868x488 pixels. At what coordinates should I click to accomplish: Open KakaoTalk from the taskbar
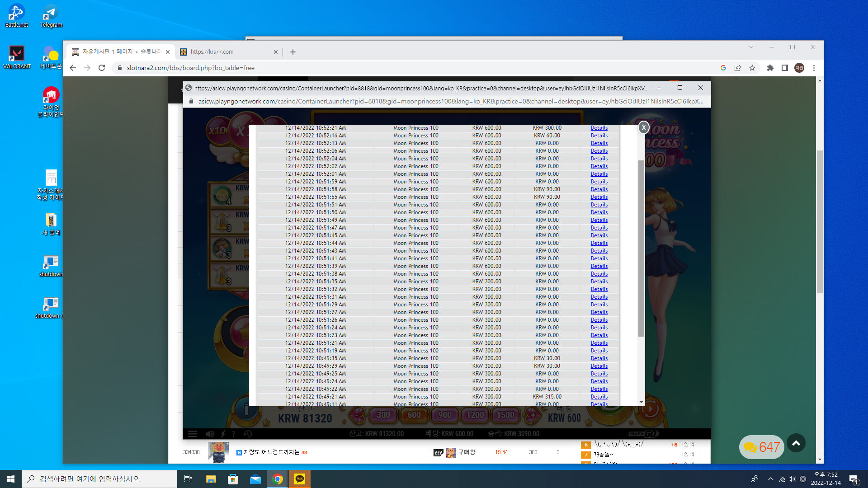click(300, 479)
